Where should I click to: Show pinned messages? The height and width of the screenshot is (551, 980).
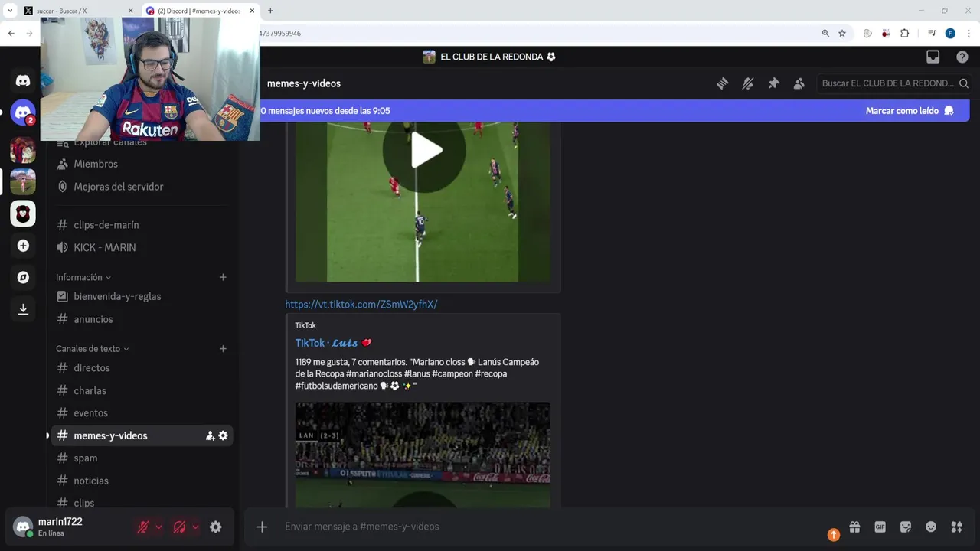pos(773,83)
